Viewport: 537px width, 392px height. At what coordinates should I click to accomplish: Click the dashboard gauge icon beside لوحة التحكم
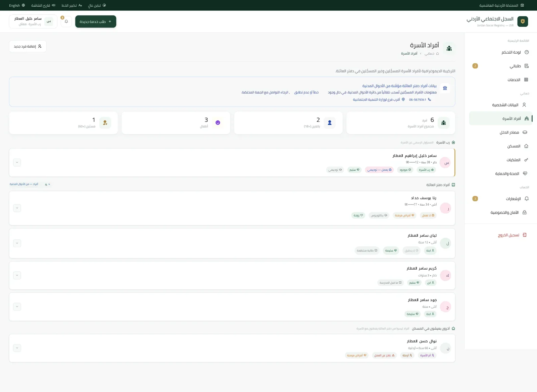tap(527, 52)
